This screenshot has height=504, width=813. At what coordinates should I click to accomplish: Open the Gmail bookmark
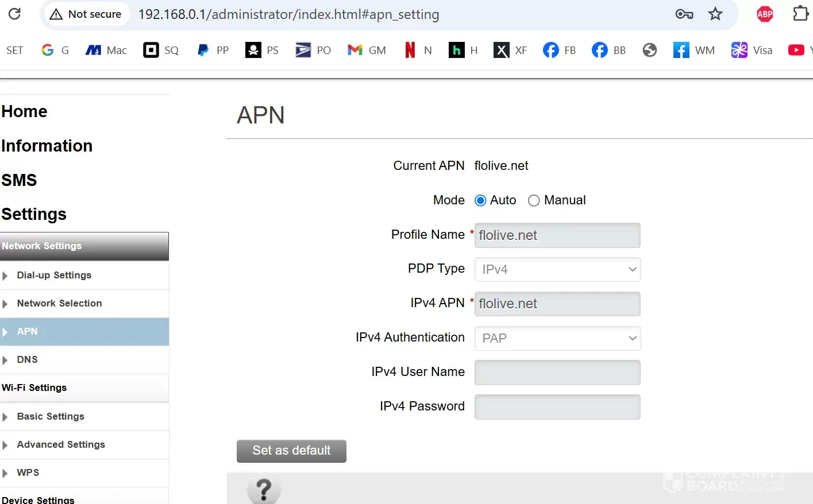click(355, 51)
